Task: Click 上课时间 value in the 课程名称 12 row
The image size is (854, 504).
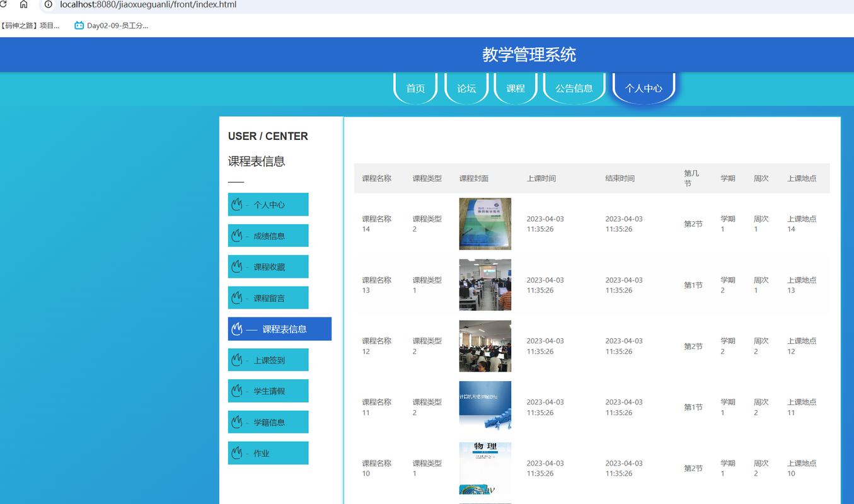Action: pyautogui.click(x=545, y=346)
